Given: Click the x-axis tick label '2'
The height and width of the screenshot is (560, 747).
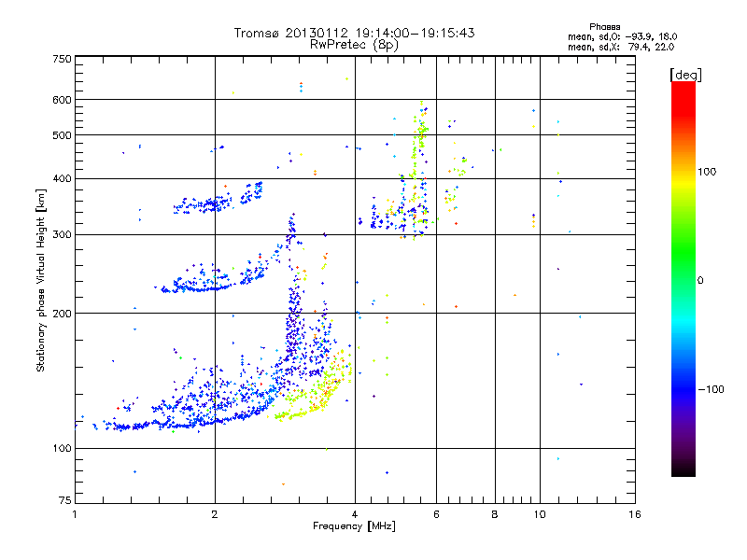Looking at the screenshot, I should pos(215,514).
